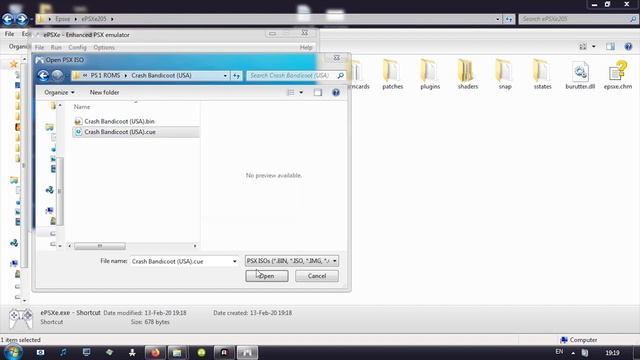Open the File name combo box dropdown
Viewport: 640px width, 360px height.
[234, 261]
